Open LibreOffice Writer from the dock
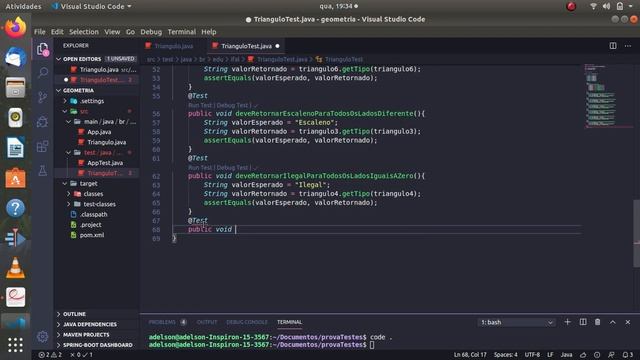The width and height of the screenshot is (640, 360). (x=16, y=148)
